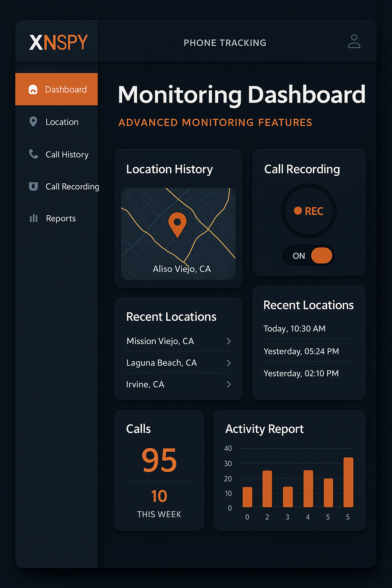Select the Today, 10:30 AM entry
This screenshot has width=392, height=588.
point(309,328)
